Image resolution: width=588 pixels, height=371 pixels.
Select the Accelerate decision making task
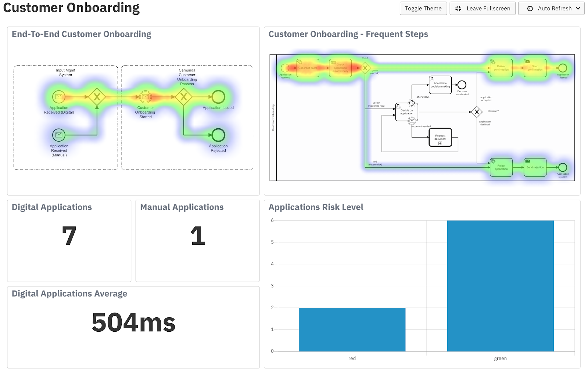(x=440, y=85)
